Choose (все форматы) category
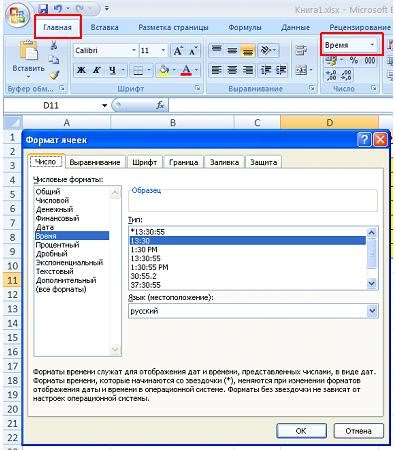 [x=61, y=289]
